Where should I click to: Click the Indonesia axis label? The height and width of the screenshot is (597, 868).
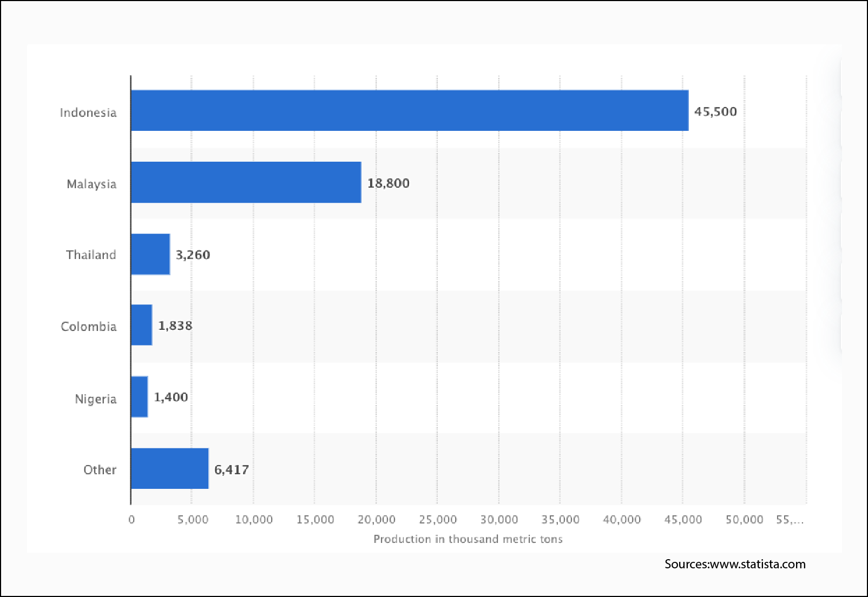[88, 112]
